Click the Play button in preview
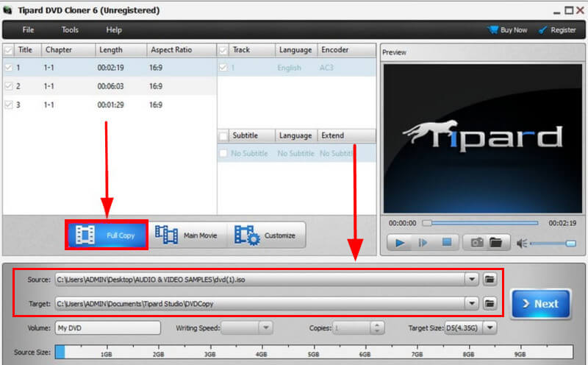The width and height of the screenshot is (588, 365). coord(400,243)
